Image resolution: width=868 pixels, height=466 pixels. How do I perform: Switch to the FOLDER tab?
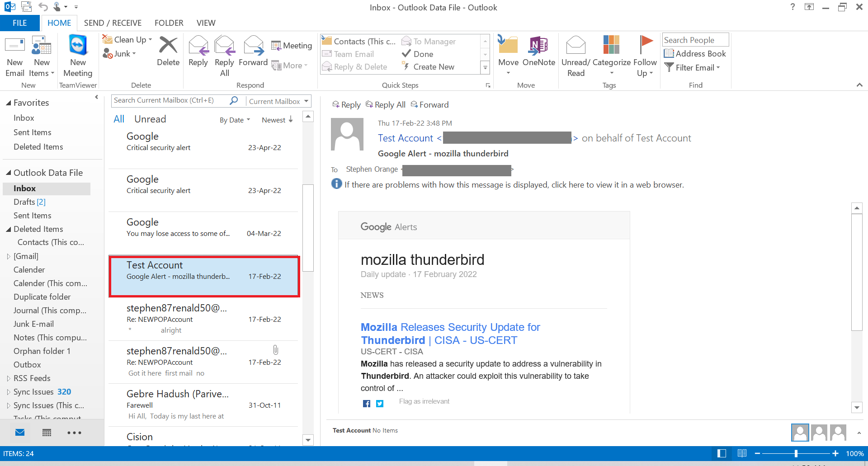point(169,23)
